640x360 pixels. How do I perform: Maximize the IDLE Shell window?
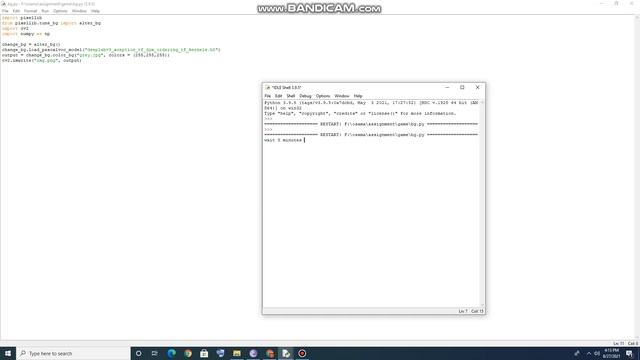pyautogui.click(x=462, y=87)
